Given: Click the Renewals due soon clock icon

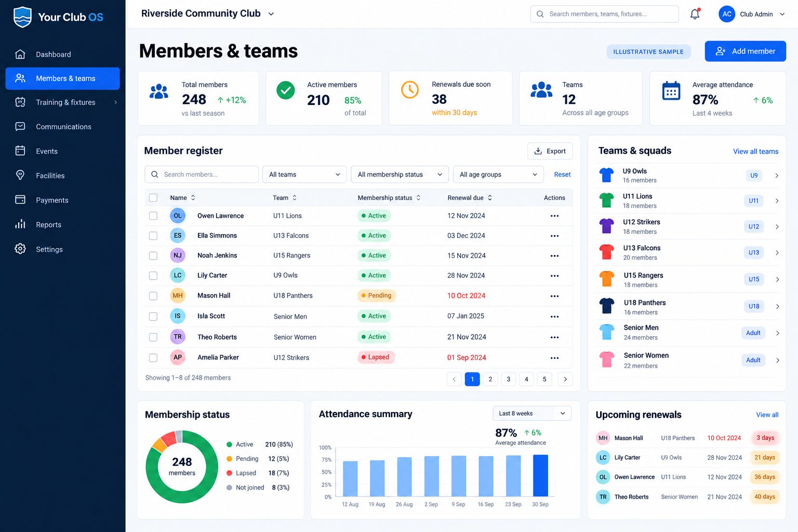Looking at the screenshot, I should (x=410, y=90).
